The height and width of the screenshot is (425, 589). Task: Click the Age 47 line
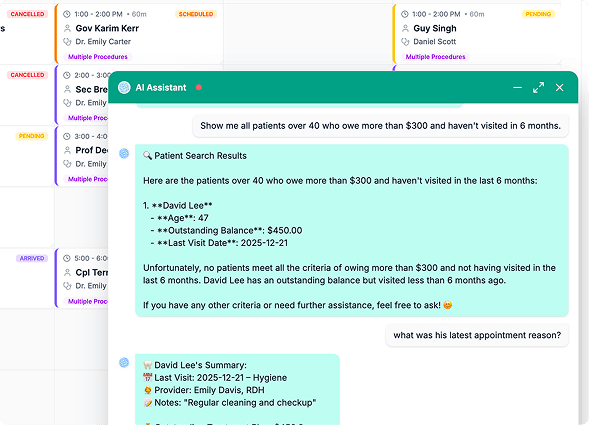[x=180, y=218]
